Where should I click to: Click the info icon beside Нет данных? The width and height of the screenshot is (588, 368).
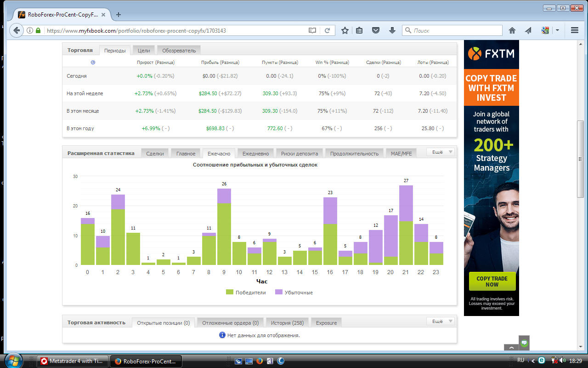coord(222,335)
